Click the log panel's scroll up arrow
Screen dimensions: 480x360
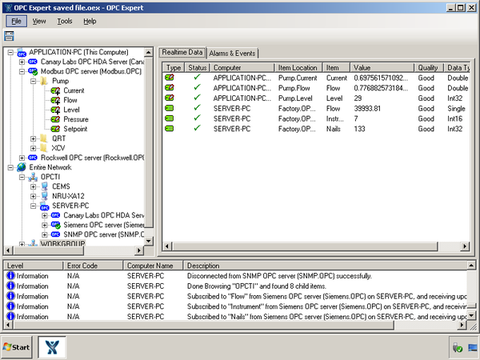pyautogui.click(x=471, y=265)
